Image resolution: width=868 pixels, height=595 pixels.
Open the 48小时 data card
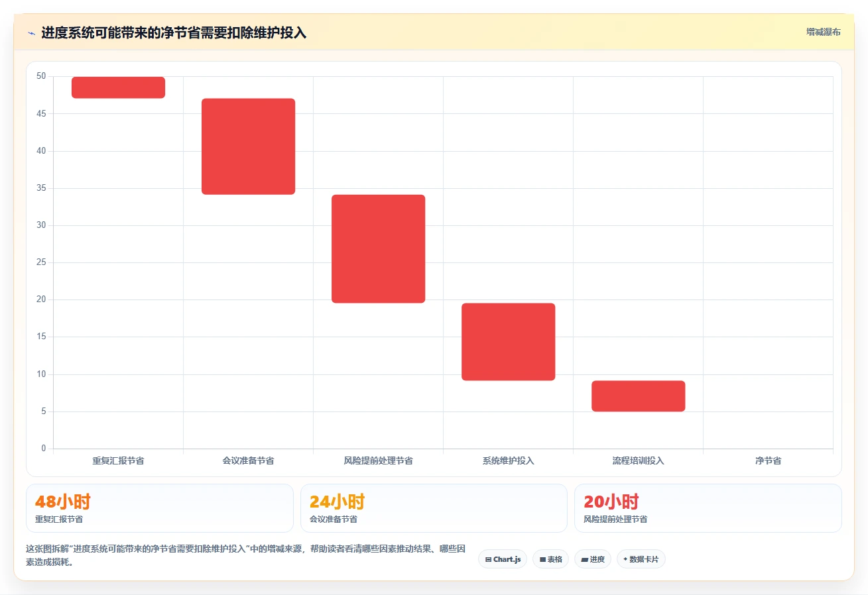pos(160,508)
